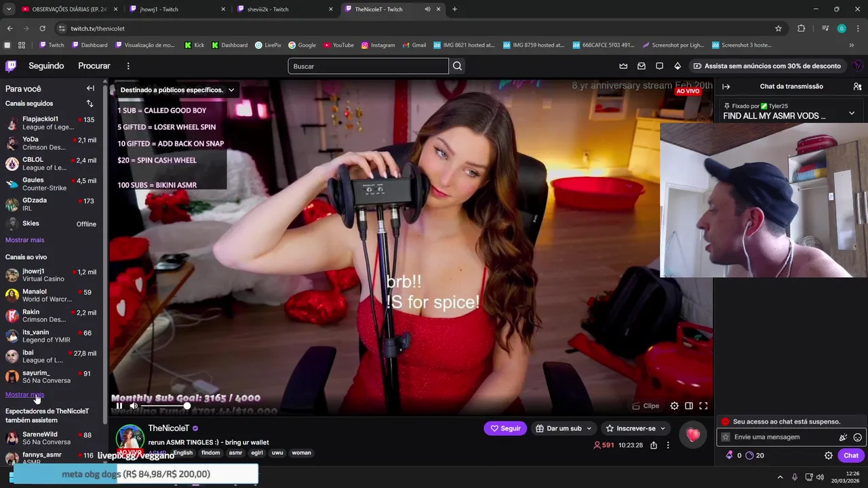Pause the stream playback

[119, 406]
